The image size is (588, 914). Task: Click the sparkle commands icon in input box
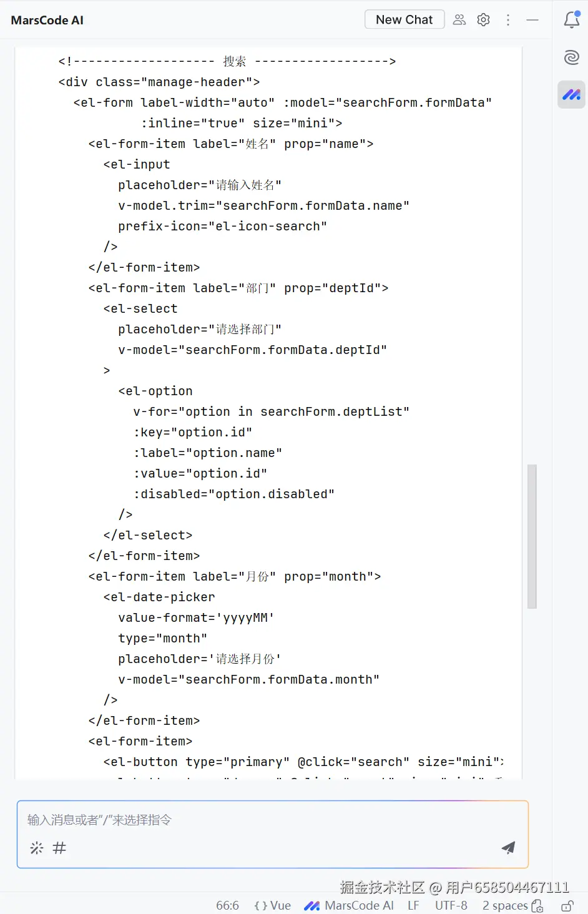pos(37,848)
